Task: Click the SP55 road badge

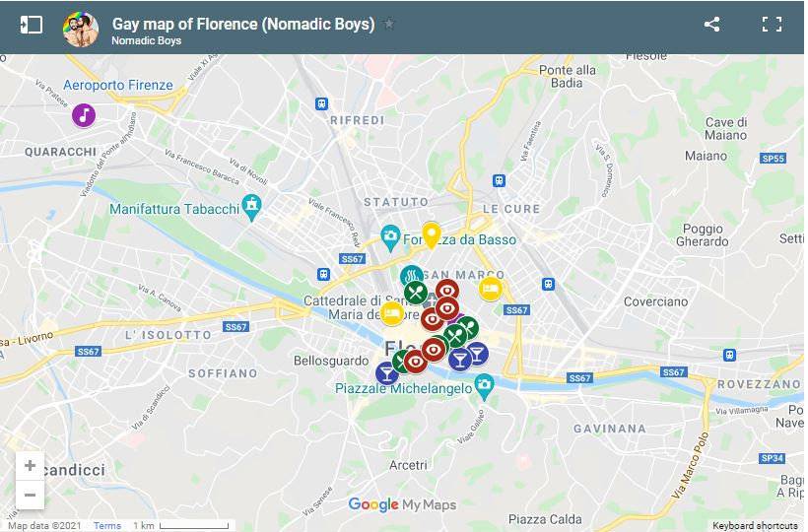Action: [x=773, y=159]
